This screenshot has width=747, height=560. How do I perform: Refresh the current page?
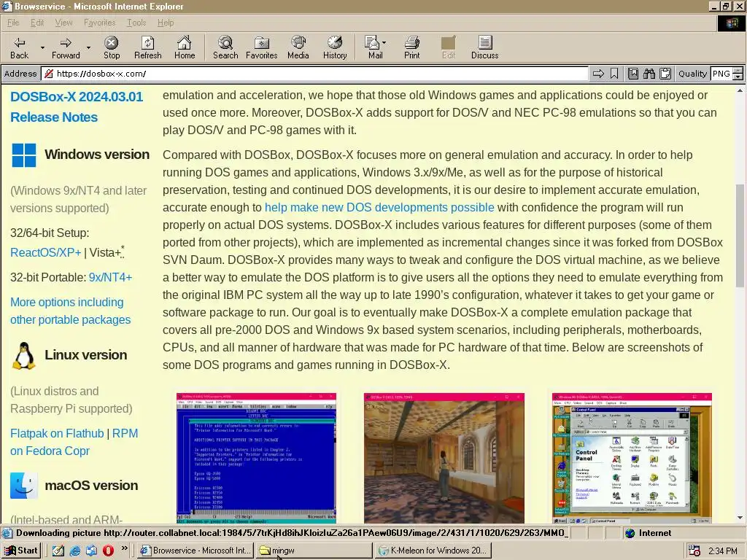pos(147,47)
